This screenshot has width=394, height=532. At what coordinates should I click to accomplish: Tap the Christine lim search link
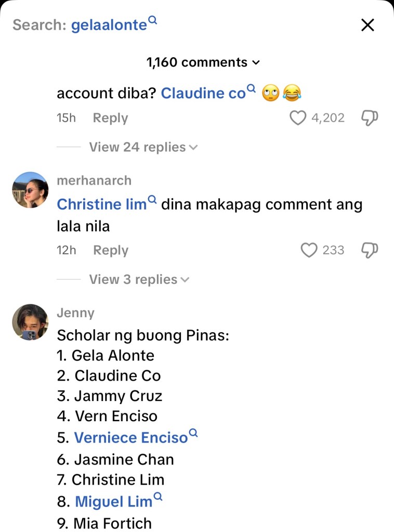[x=102, y=204]
